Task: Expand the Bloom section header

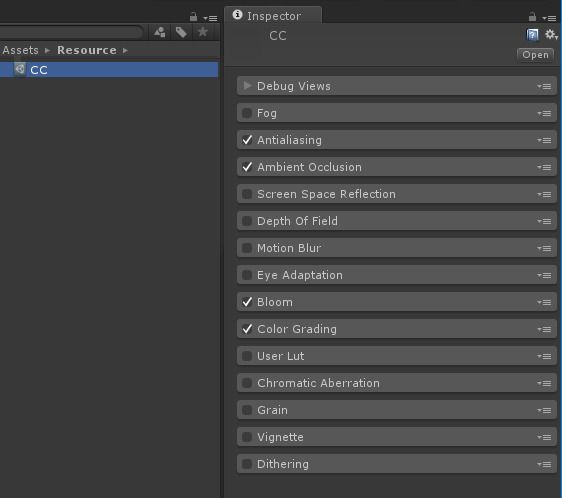Action: click(396, 302)
